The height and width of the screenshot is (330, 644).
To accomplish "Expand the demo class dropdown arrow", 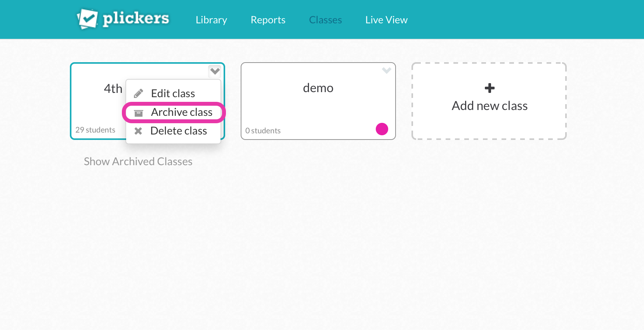I will coord(386,70).
